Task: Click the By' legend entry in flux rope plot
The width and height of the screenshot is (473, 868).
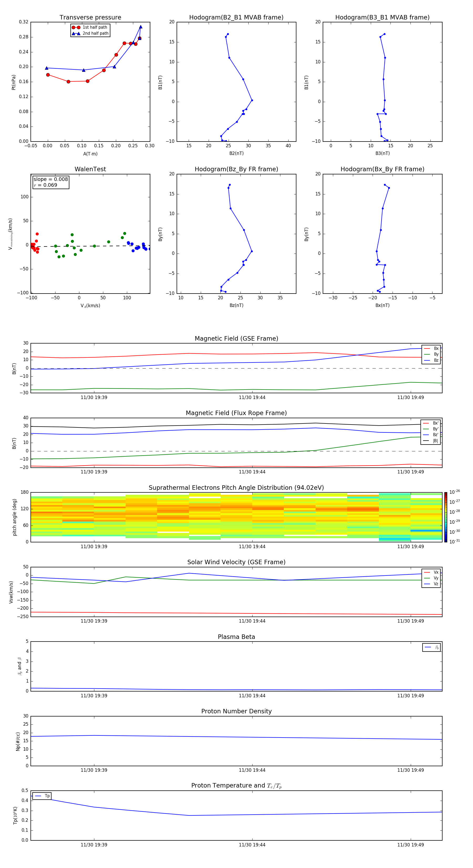Action: [x=431, y=429]
